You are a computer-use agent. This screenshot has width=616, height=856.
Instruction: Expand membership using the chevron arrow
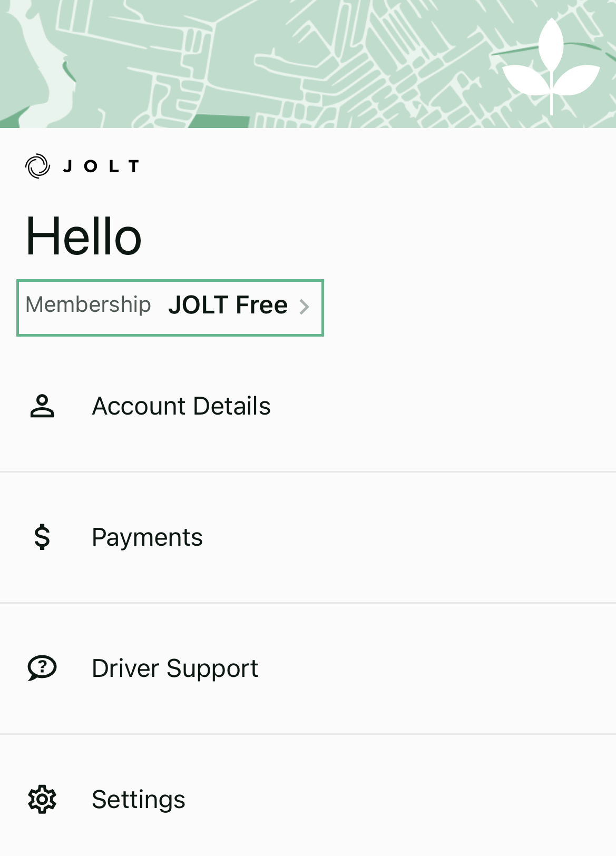click(x=304, y=307)
